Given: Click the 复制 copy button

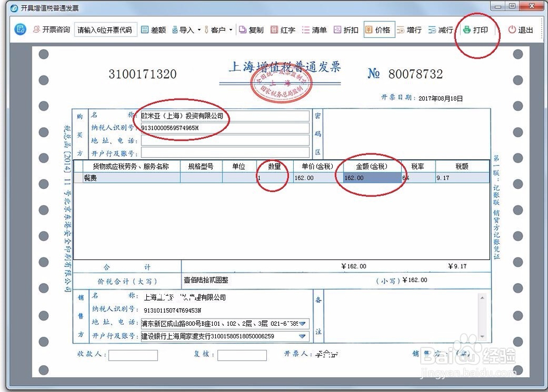Looking at the screenshot, I should point(252,30).
